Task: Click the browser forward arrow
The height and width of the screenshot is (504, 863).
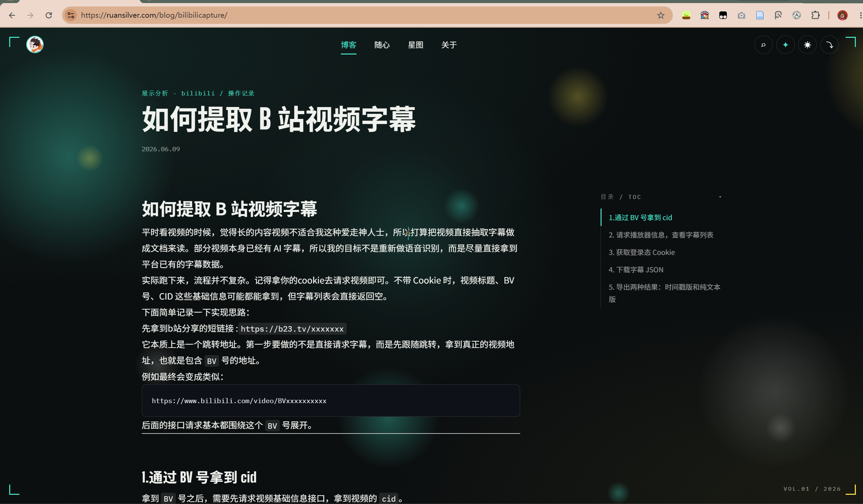Action: click(x=30, y=15)
